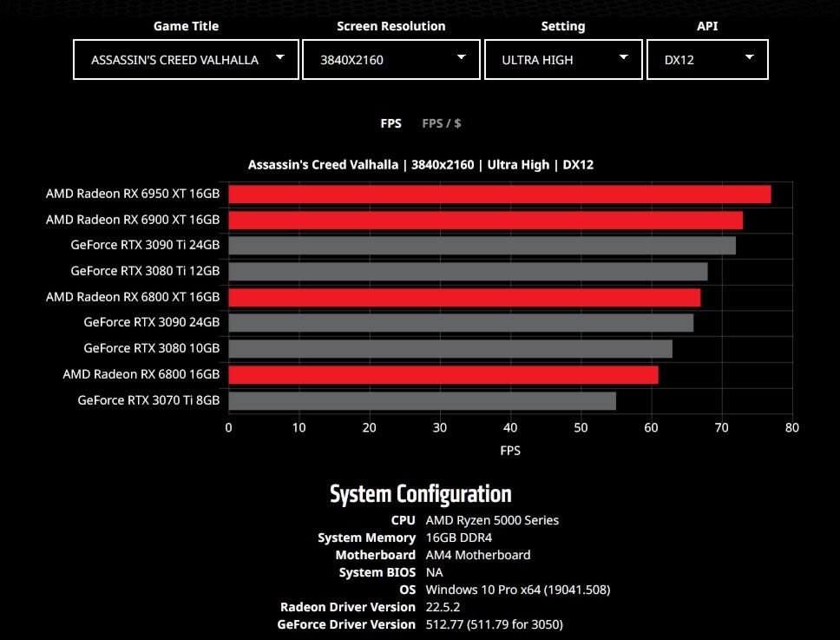Viewport: 840px width, 640px height.
Task: Open the Screen Resolution dropdown
Action: (x=390, y=59)
